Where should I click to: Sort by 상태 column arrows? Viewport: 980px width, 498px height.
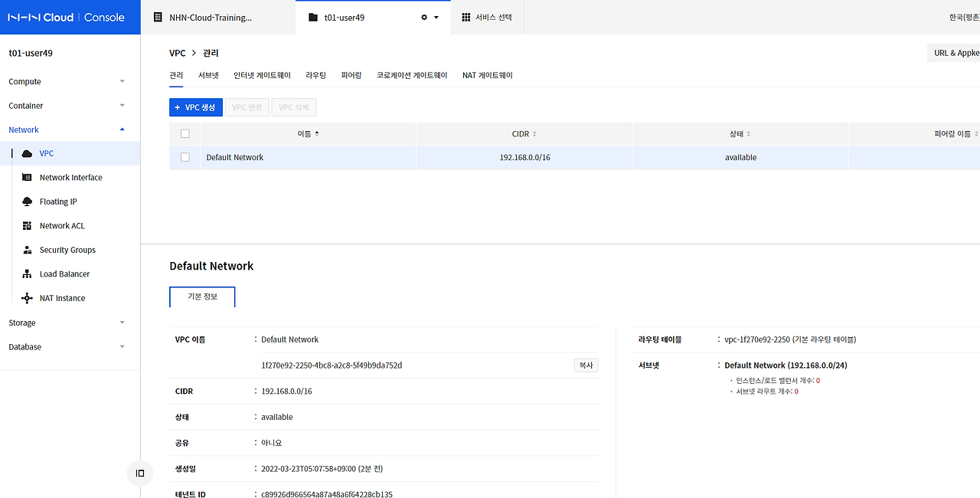point(749,134)
